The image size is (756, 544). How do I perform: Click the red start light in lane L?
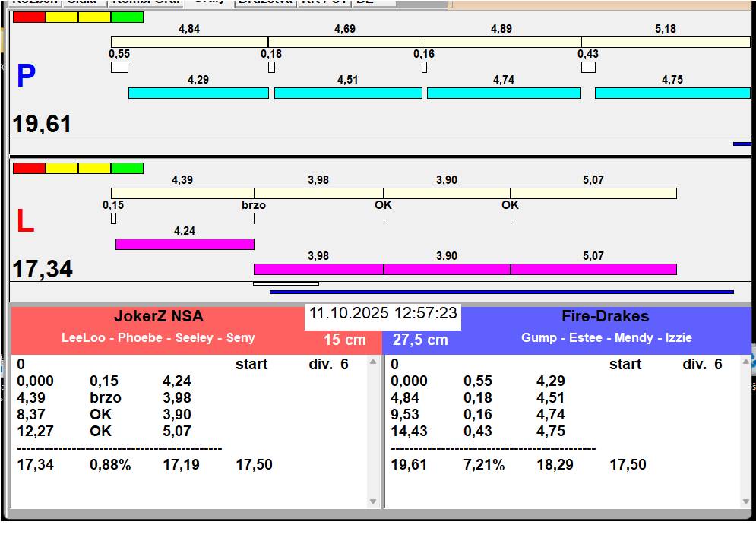click(29, 168)
